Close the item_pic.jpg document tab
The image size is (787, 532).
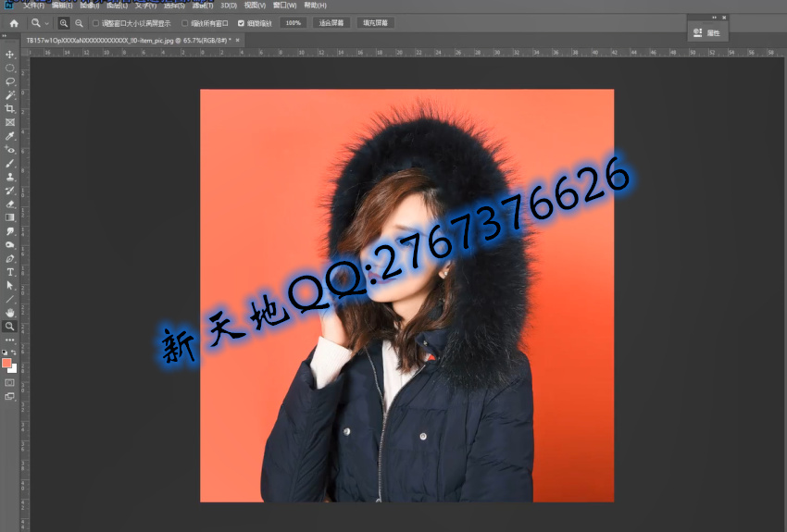[x=238, y=40]
